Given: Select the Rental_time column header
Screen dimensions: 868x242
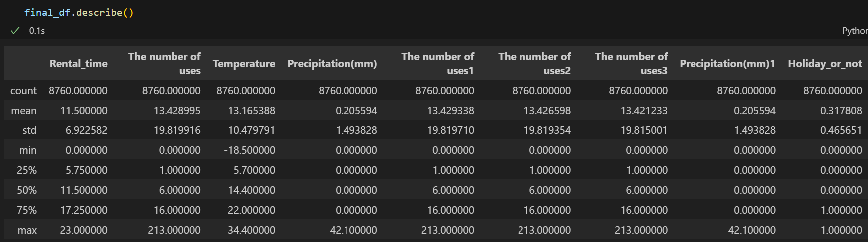Looking at the screenshot, I should tap(78, 64).
